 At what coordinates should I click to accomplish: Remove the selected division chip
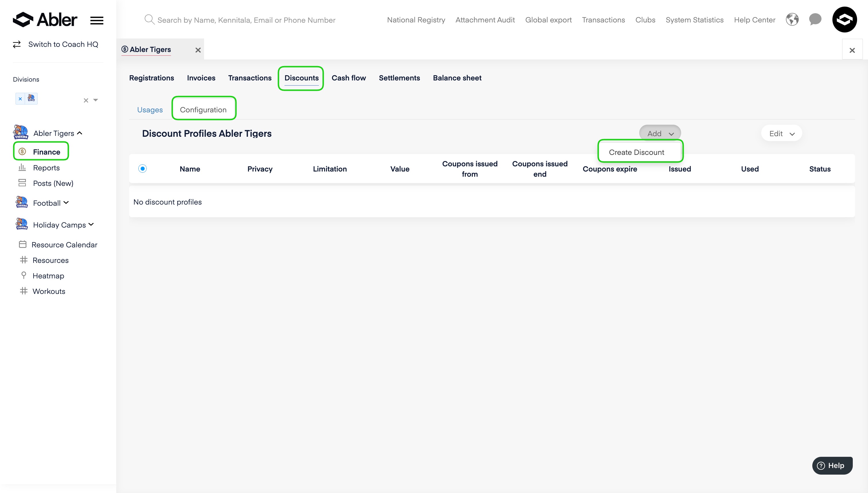point(20,99)
